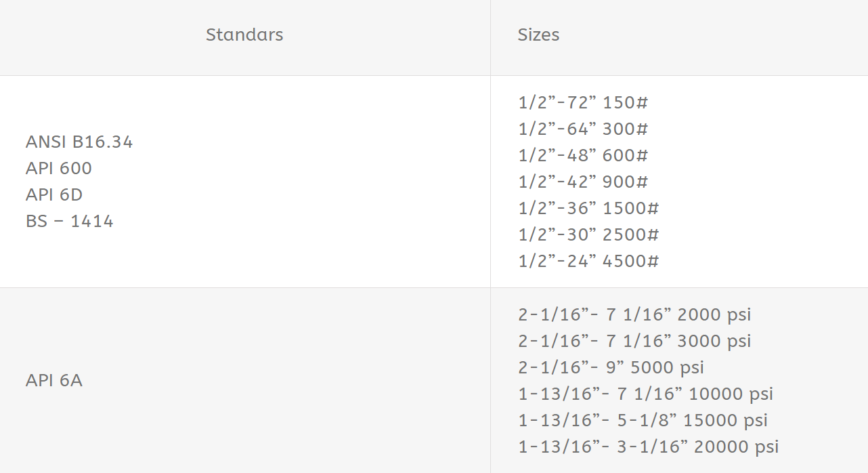Click the 2-1/16”- 7 1/16” 3000 psi line
This screenshot has width=868, height=473.
click(634, 341)
